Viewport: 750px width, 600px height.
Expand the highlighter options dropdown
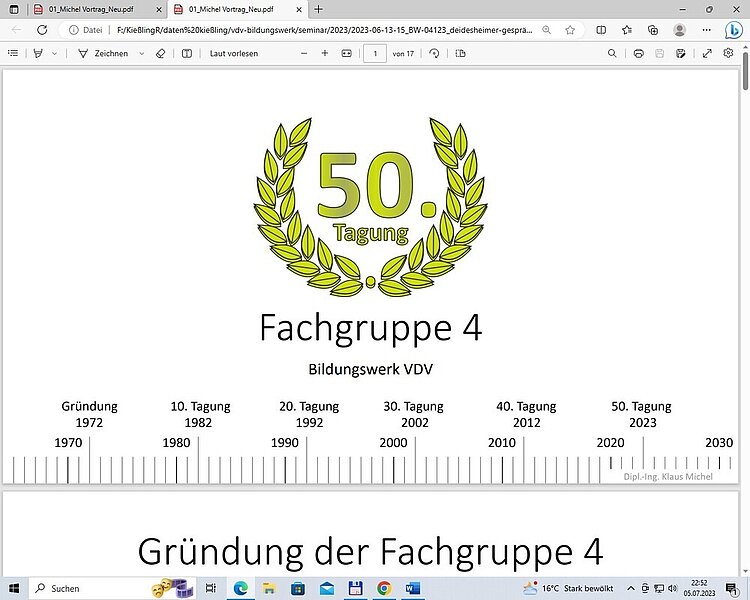55,53
